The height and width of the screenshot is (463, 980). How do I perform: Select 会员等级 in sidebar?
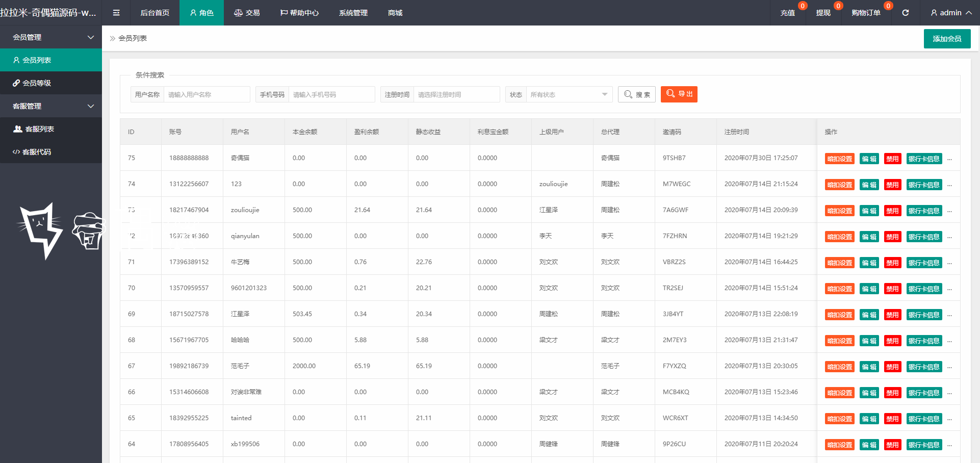click(51, 83)
